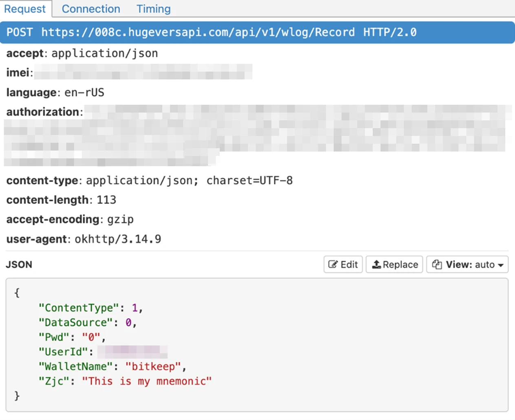515x420 pixels.
Task: Click the content-length value 113
Action: [106, 200]
